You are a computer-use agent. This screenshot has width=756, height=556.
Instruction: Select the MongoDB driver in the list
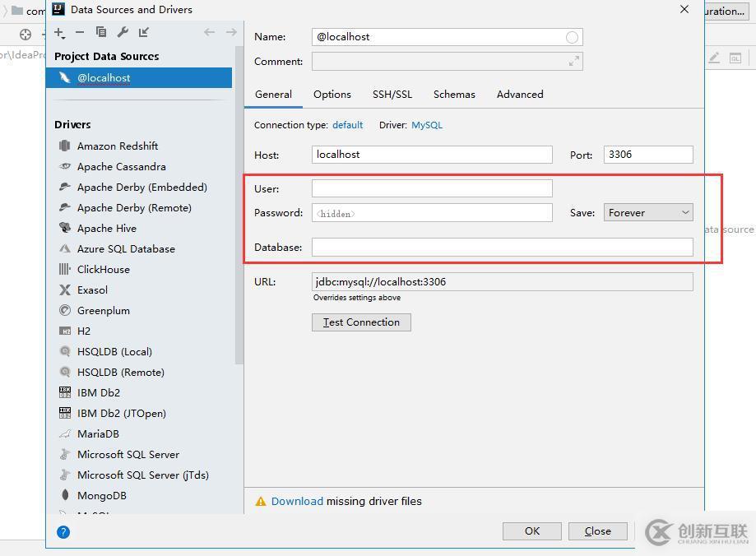[x=101, y=495]
